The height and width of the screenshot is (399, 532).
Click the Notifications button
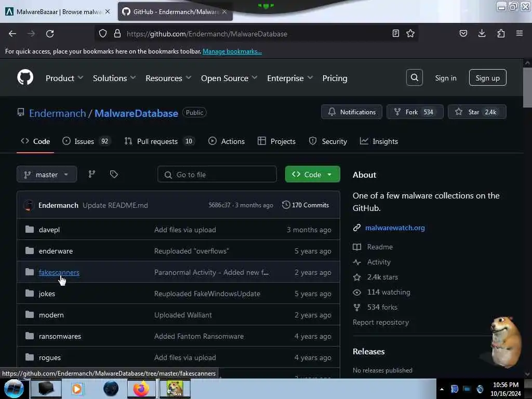pyautogui.click(x=352, y=112)
